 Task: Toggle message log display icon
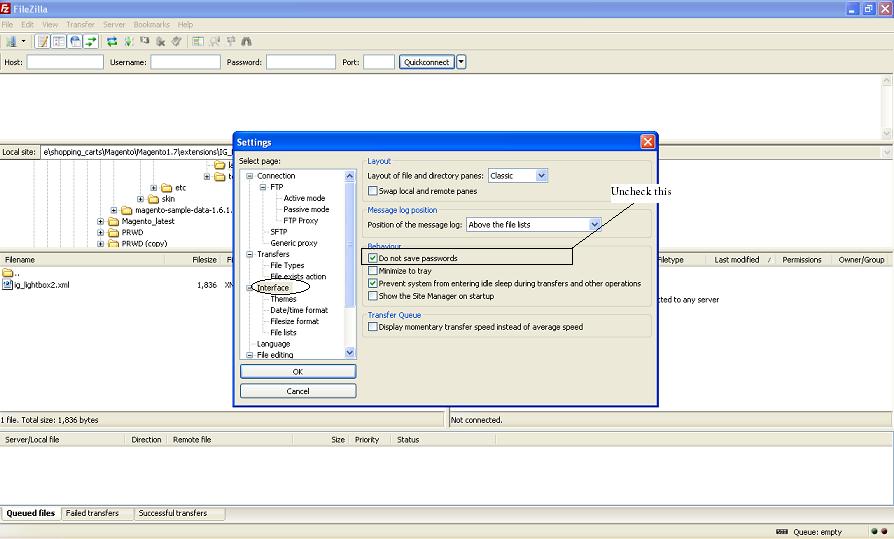43,41
